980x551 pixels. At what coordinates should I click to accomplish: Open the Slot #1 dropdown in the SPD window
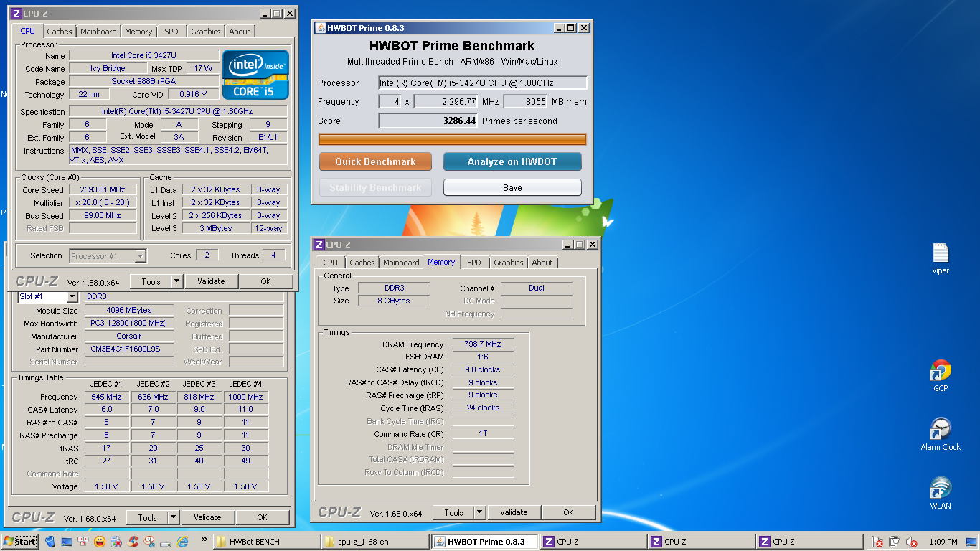72,296
